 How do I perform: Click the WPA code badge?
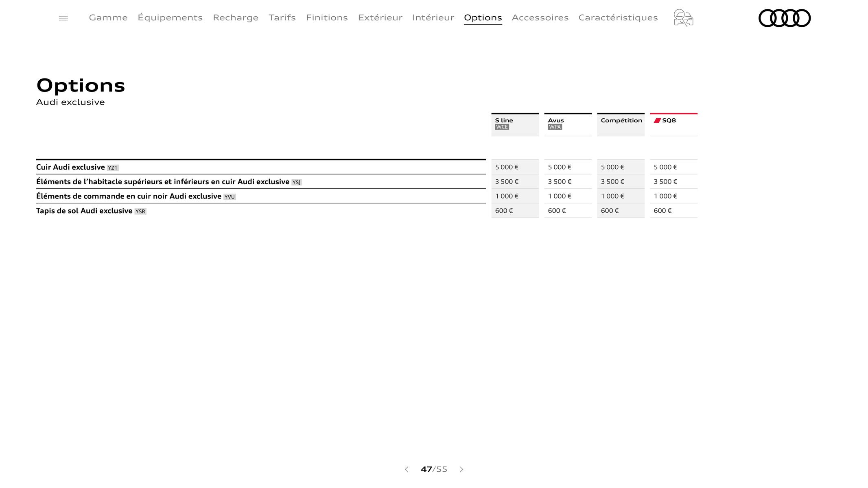pyautogui.click(x=555, y=127)
